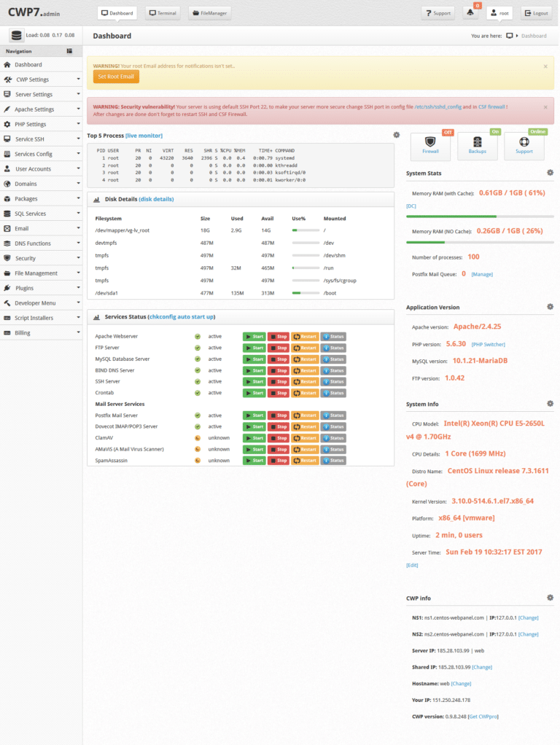Click the Memory RAM NO Cache progress bar

click(x=480, y=242)
